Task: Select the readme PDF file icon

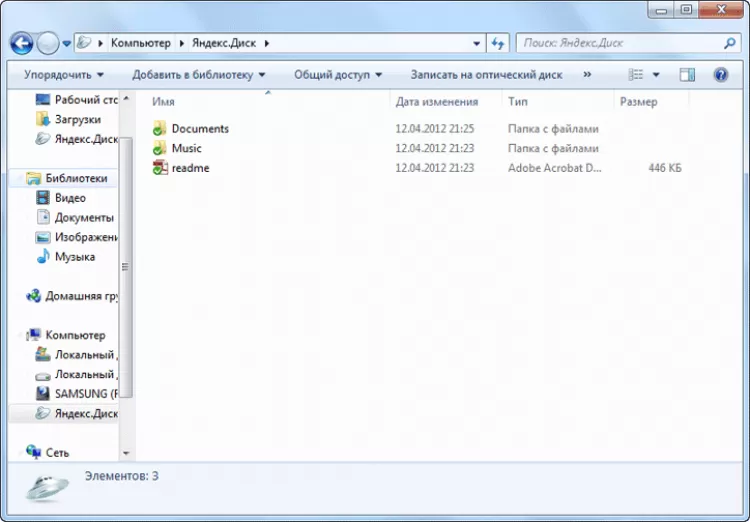Action: [x=160, y=167]
